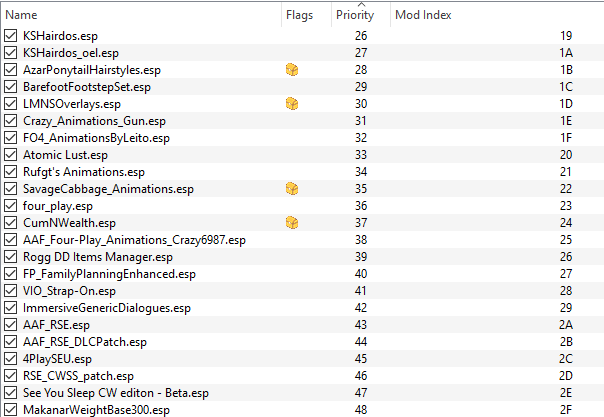The image size is (604, 417).
Task: Disable the MakanarWeightBase300.esp checkbox
Action: click(x=11, y=410)
